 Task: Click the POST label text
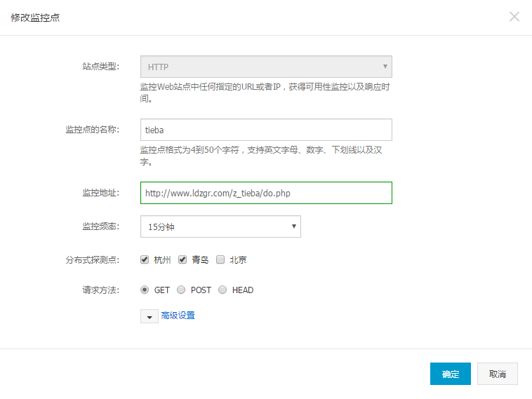click(201, 290)
